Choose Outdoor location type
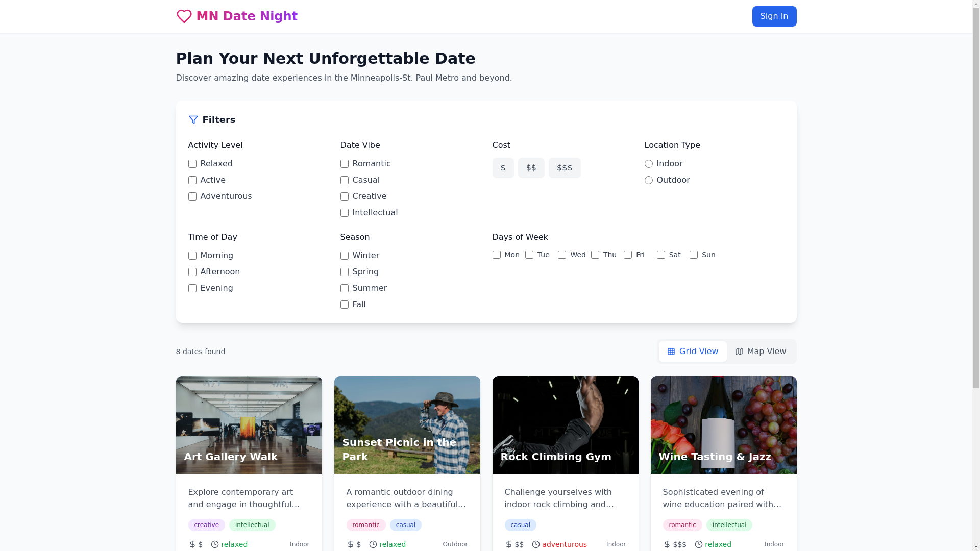Screen dimensions: 980x551 click(x=649, y=180)
